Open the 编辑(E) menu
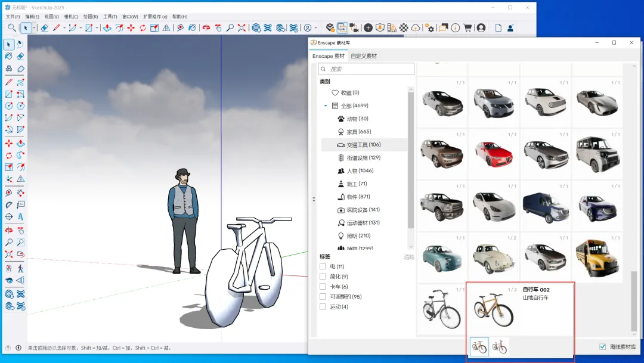 click(x=32, y=17)
